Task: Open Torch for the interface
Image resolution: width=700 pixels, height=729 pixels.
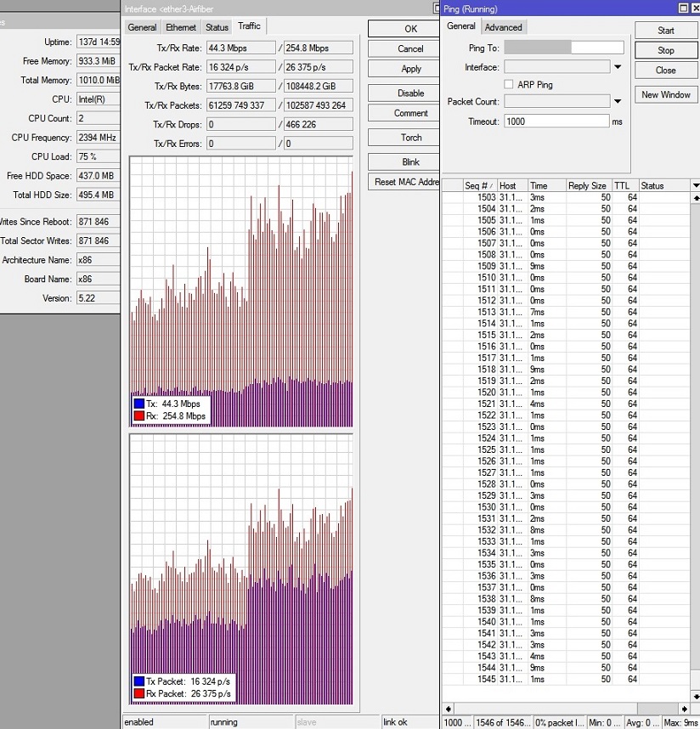Action: [404, 138]
